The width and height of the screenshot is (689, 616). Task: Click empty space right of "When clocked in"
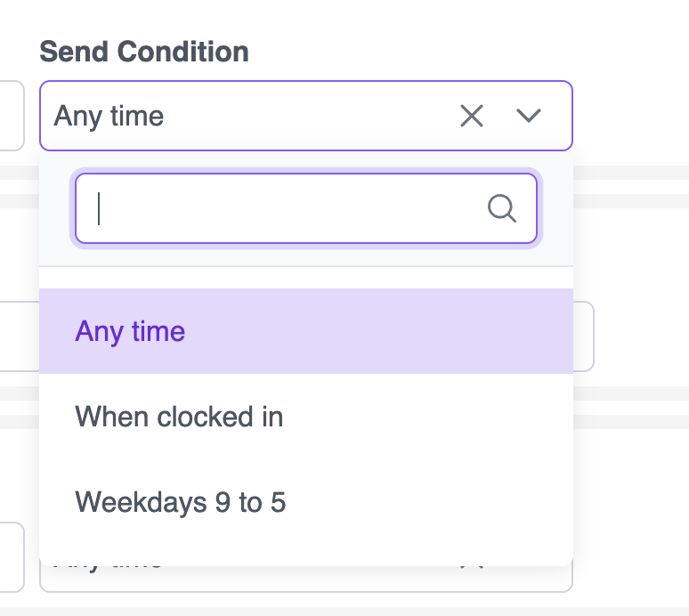[x=427, y=417]
